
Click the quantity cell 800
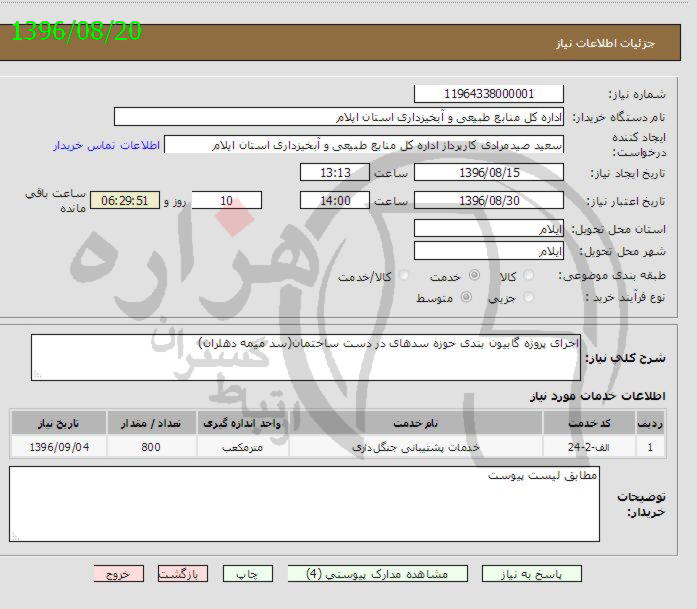pyautogui.click(x=151, y=447)
